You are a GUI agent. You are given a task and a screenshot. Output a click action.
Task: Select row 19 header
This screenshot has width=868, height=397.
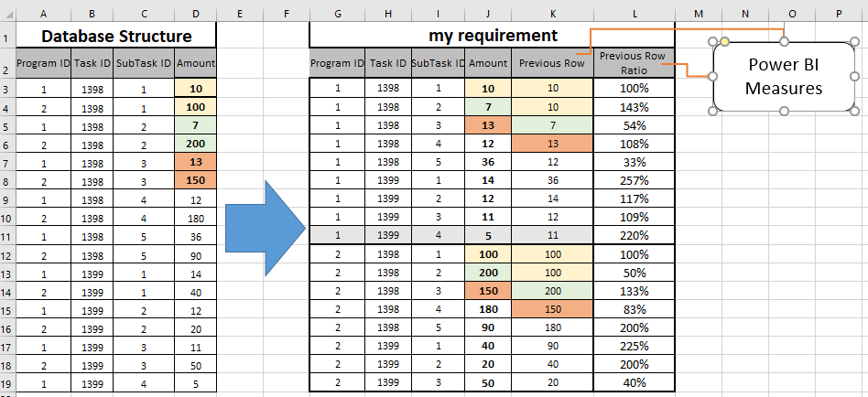(x=7, y=382)
